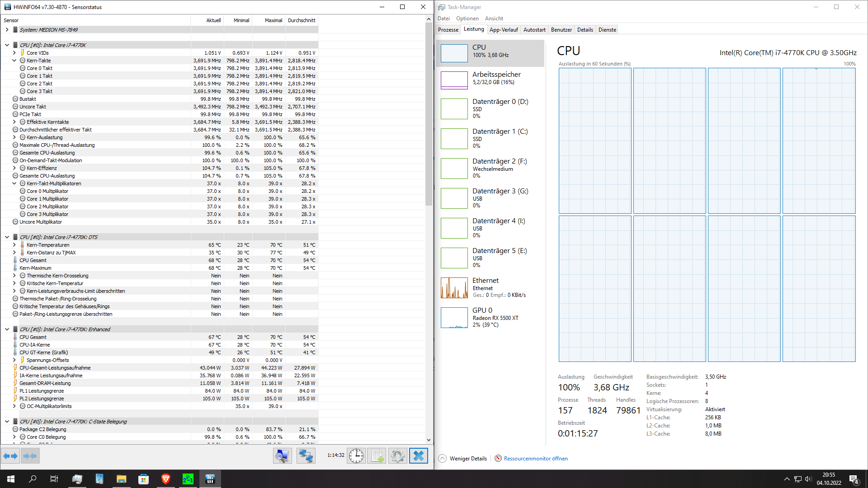Click the sensor list vertical scrollbar

[x=429, y=113]
